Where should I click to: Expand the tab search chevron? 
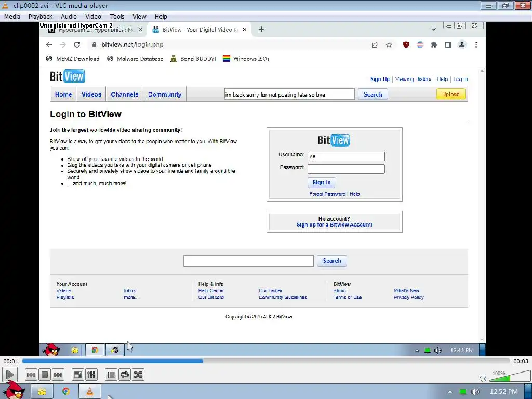(434, 30)
